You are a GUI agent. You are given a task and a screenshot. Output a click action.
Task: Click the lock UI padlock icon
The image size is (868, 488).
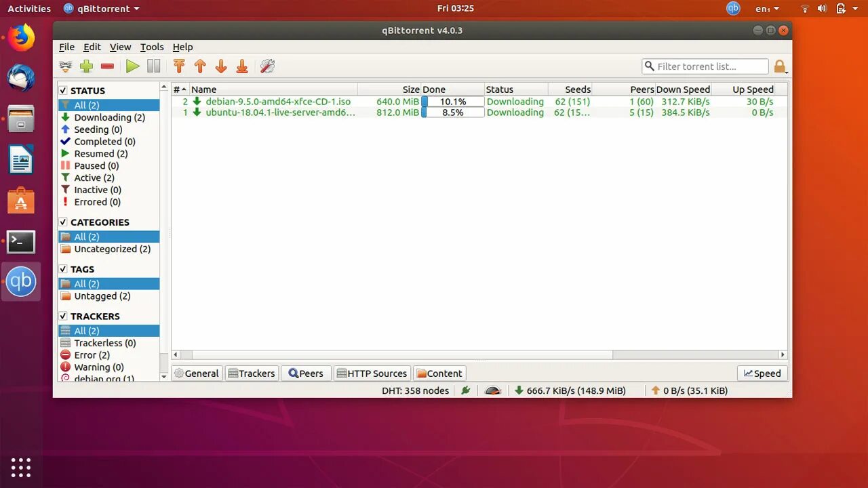pos(780,66)
